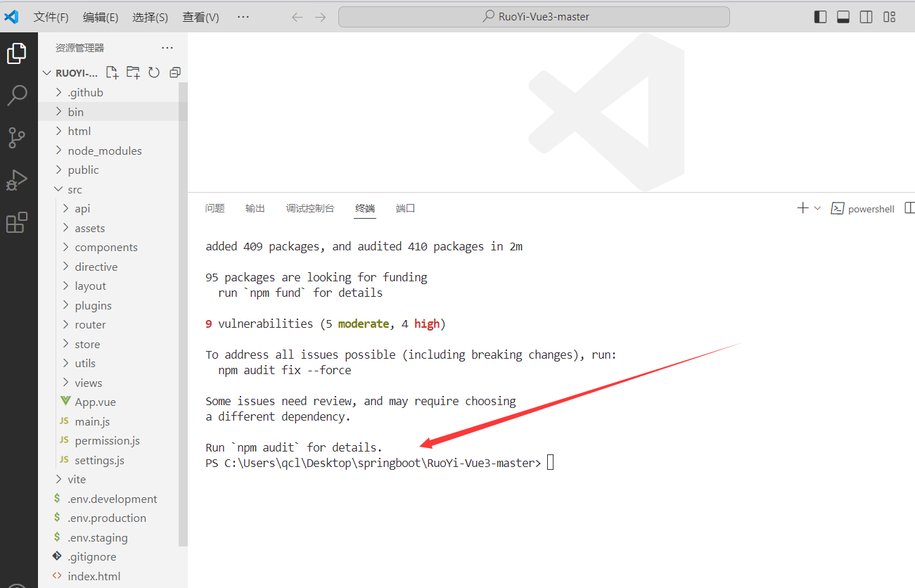Click the RuoYi-Vue3-master command center search box

click(x=534, y=17)
